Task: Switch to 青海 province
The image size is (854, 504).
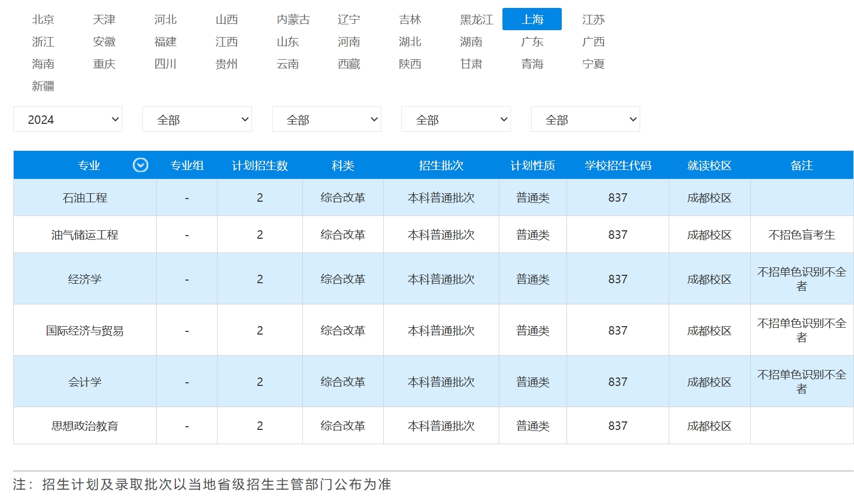Action: [533, 64]
